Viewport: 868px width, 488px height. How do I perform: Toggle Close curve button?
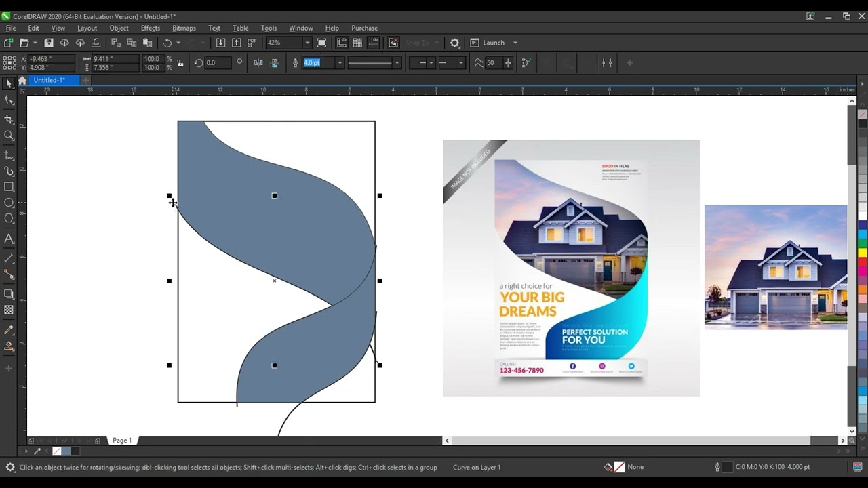(x=526, y=63)
